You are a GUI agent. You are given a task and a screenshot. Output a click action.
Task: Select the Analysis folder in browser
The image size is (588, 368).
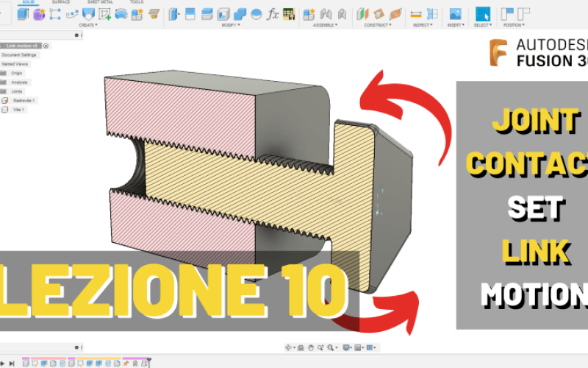(19, 82)
